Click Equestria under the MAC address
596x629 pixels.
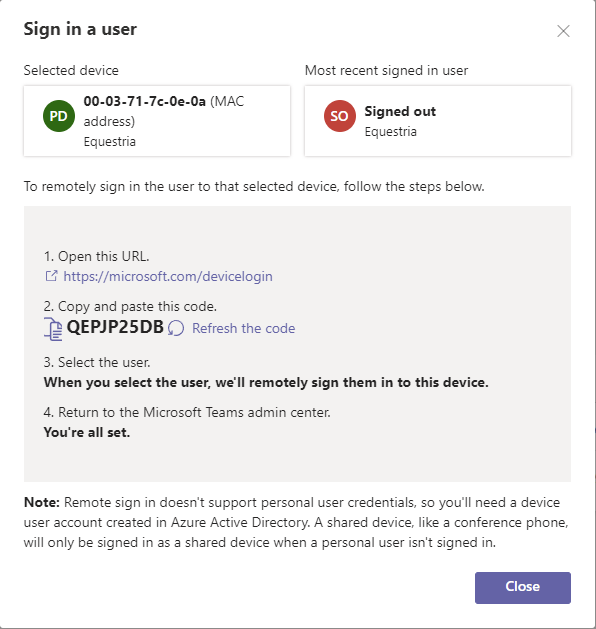click(x=109, y=141)
